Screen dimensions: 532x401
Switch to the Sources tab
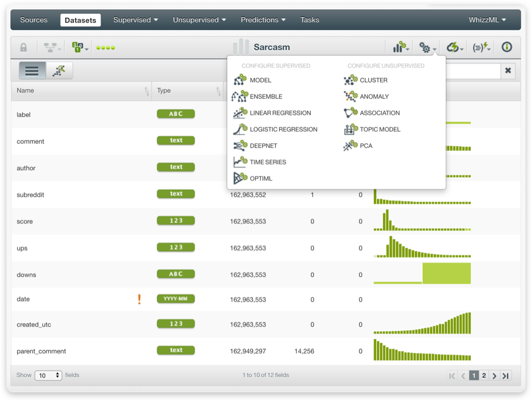34,19
